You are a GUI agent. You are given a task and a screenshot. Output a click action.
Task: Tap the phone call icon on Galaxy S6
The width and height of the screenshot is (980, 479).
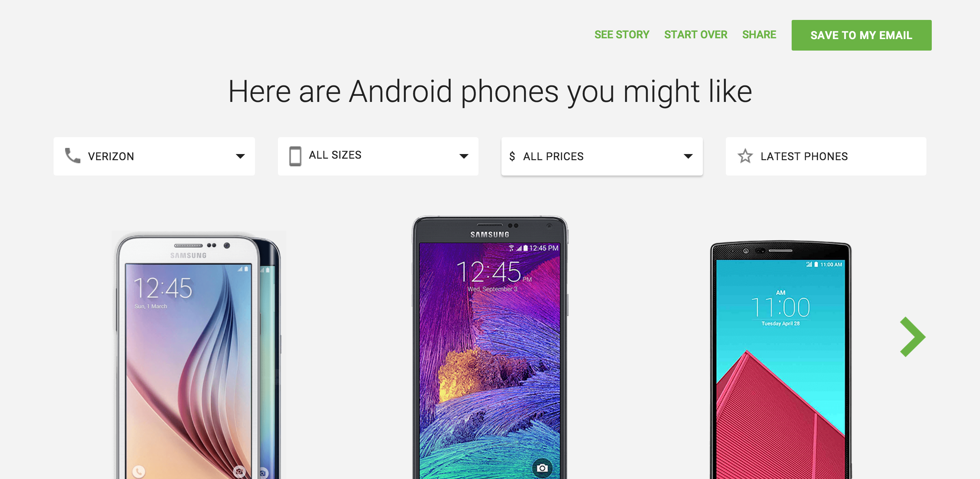coord(139,471)
